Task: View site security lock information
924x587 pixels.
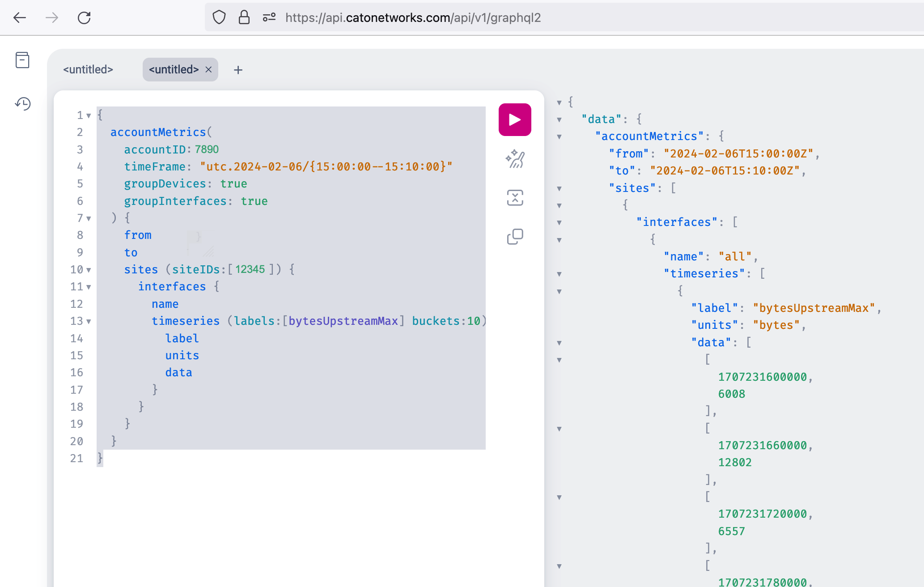Action: pyautogui.click(x=244, y=18)
